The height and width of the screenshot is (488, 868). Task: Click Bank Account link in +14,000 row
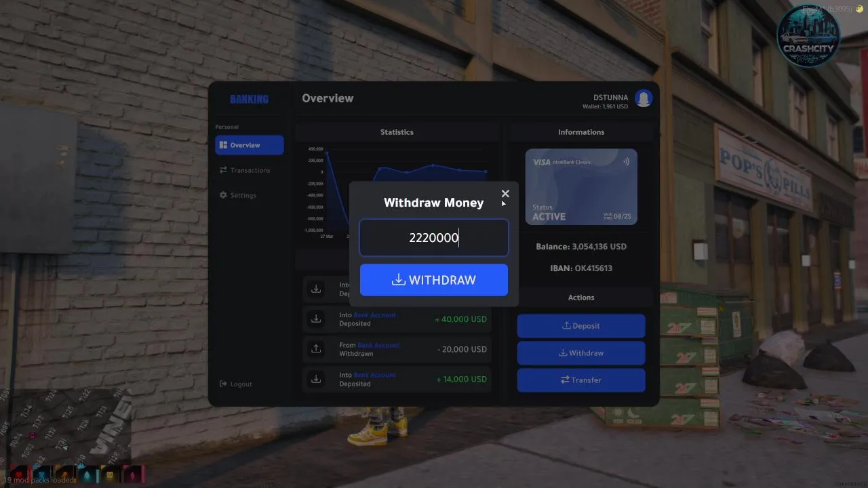point(375,375)
